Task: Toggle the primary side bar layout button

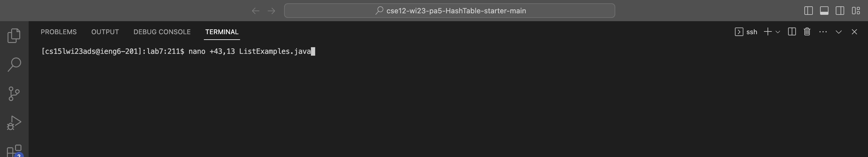Action: 808,11
